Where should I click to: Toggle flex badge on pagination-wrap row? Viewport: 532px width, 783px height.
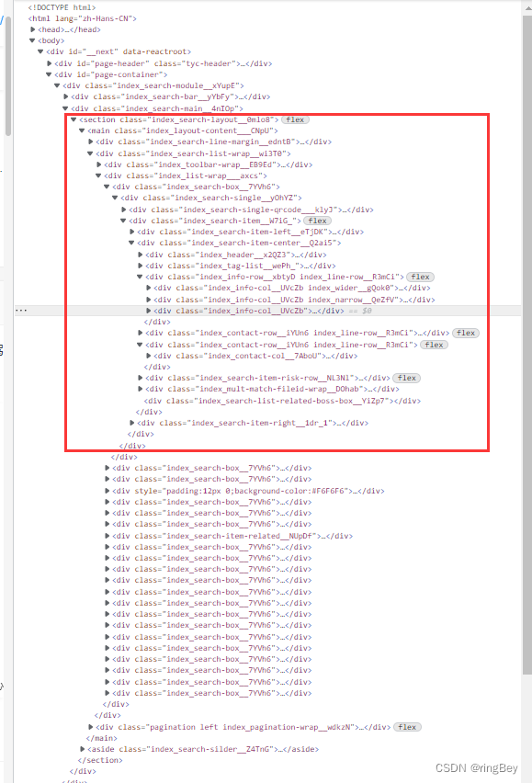pyautogui.click(x=407, y=727)
